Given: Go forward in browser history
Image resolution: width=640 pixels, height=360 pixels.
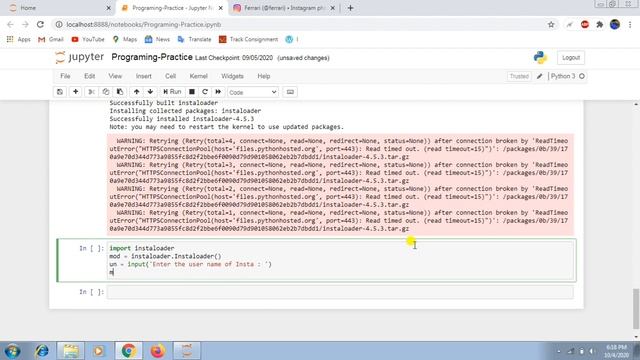Looking at the screenshot, I should pyautogui.click(x=25, y=24).
